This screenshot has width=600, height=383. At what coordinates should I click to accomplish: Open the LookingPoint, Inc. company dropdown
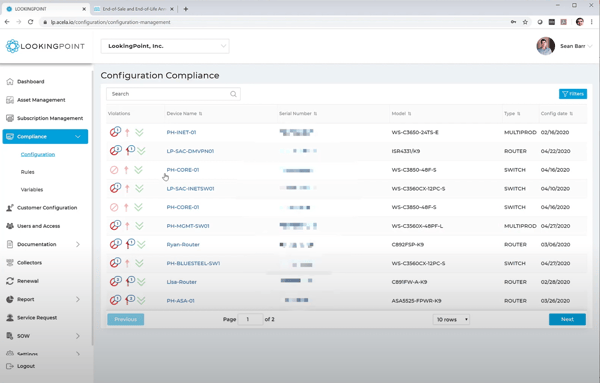point(165,46)
